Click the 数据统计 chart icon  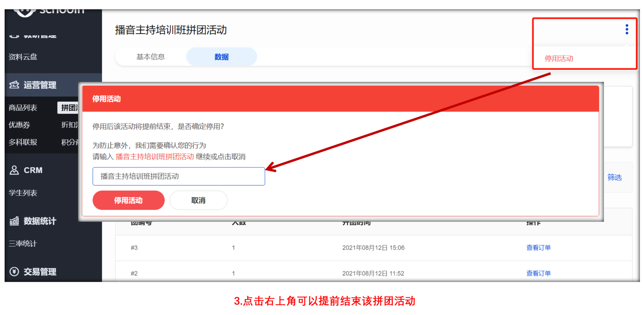(14, 221)
